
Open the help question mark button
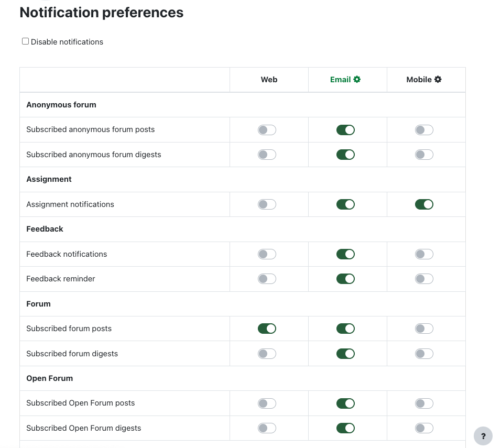pyautogui.click(x=483, y=436)
